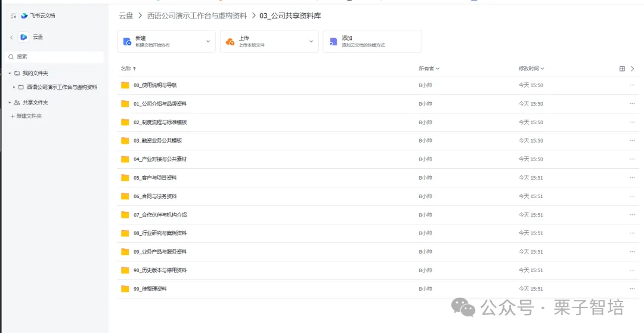Open the 上传 dropdown arrow

[311, 41]
